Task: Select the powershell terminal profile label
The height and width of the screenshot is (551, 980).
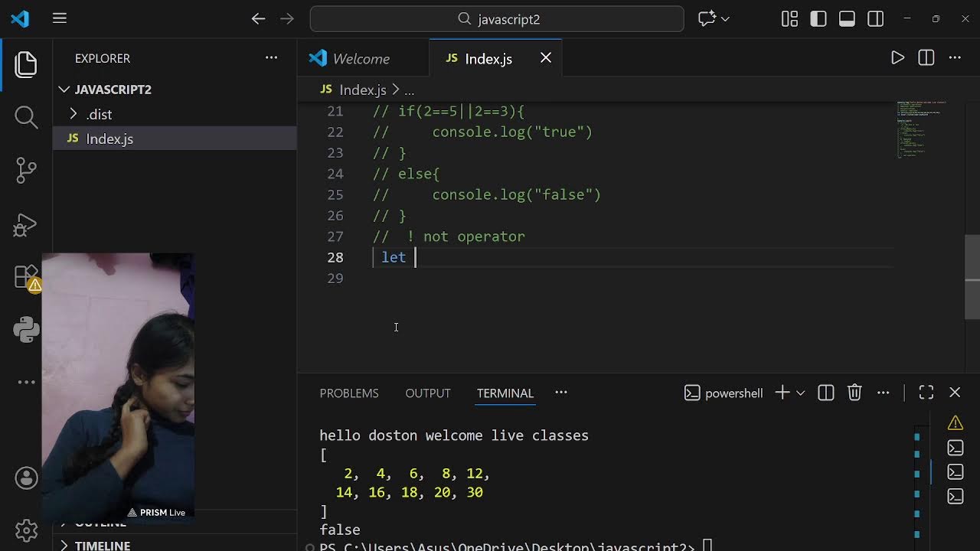Action: (724, 393)
